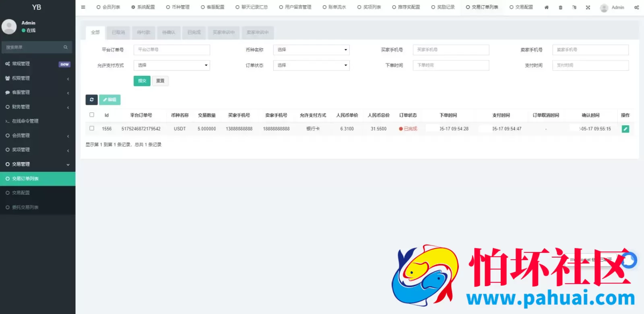Click the trash (clear cache) icon in top bar
Image resolution: width=644 pixels, height=314 pixels.
(x=560, y=7)
